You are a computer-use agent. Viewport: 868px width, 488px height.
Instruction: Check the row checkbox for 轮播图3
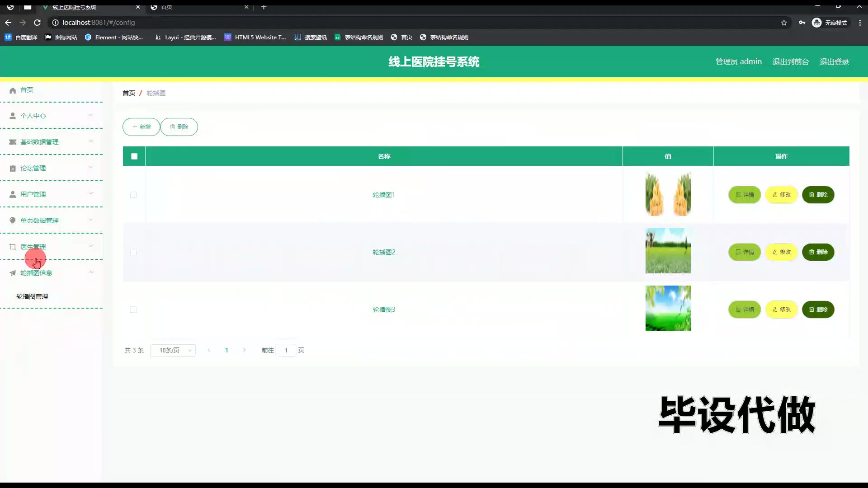tap(133, 310)
